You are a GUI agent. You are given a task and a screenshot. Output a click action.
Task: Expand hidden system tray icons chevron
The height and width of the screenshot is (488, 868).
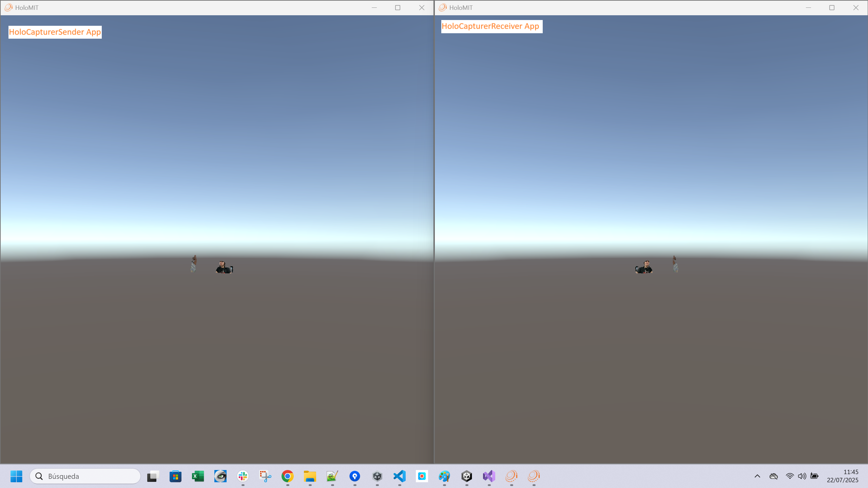(x=757, y=476)
